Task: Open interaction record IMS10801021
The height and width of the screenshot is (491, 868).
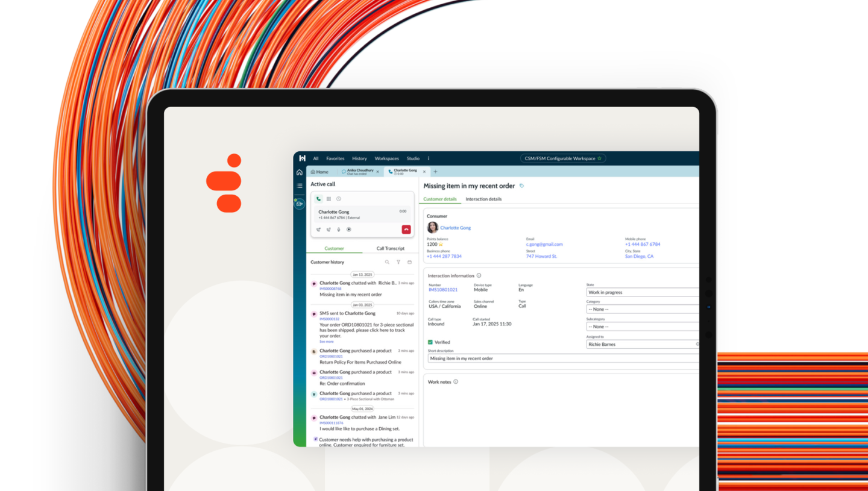Action: (x=444, y=289)
